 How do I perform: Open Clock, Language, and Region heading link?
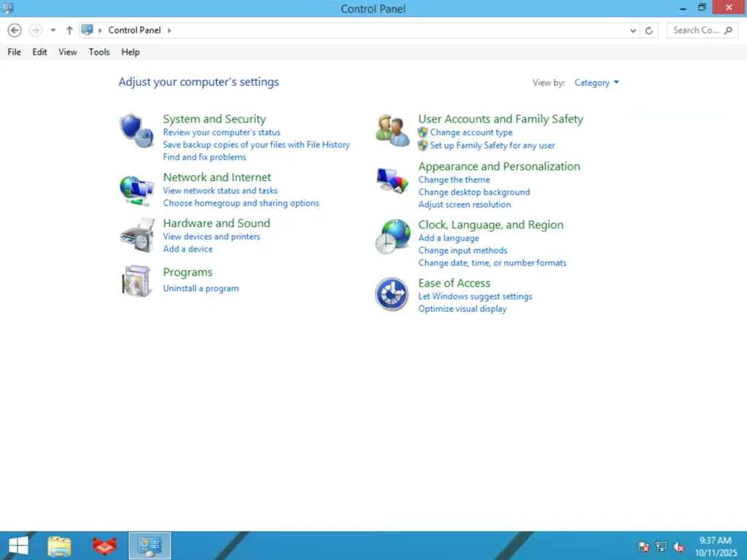(x=491, y=225)
